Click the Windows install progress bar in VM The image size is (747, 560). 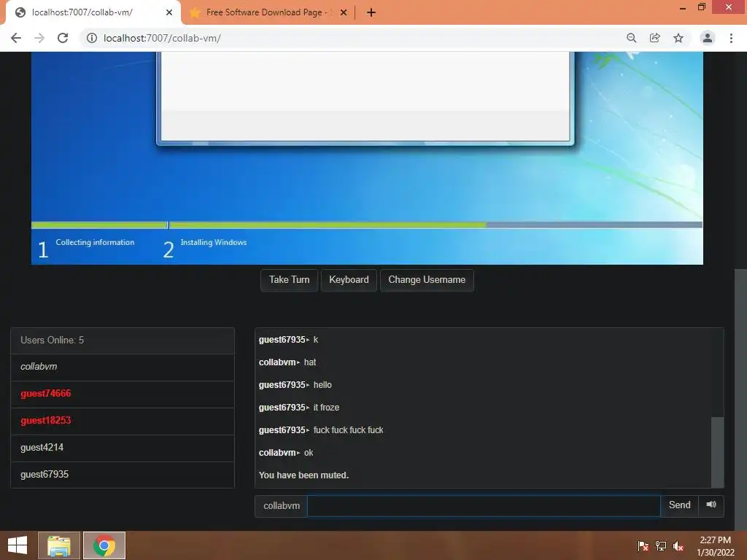[367, 225]
